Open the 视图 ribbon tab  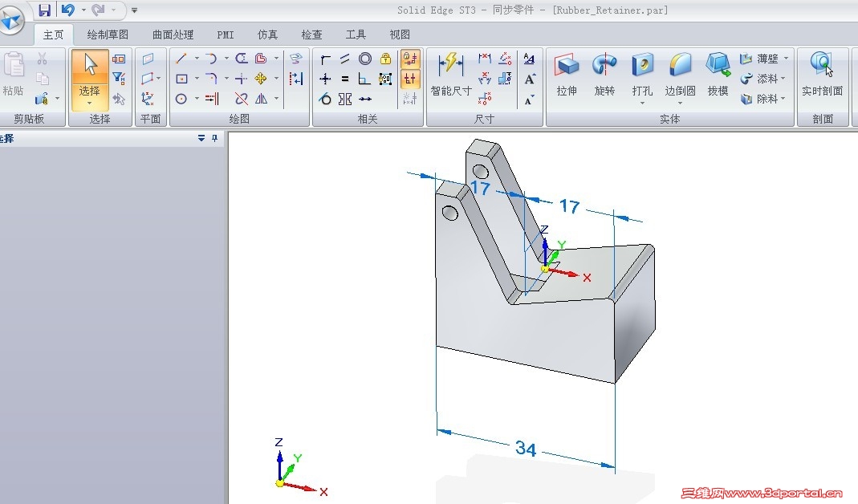[x=400, y=35]
